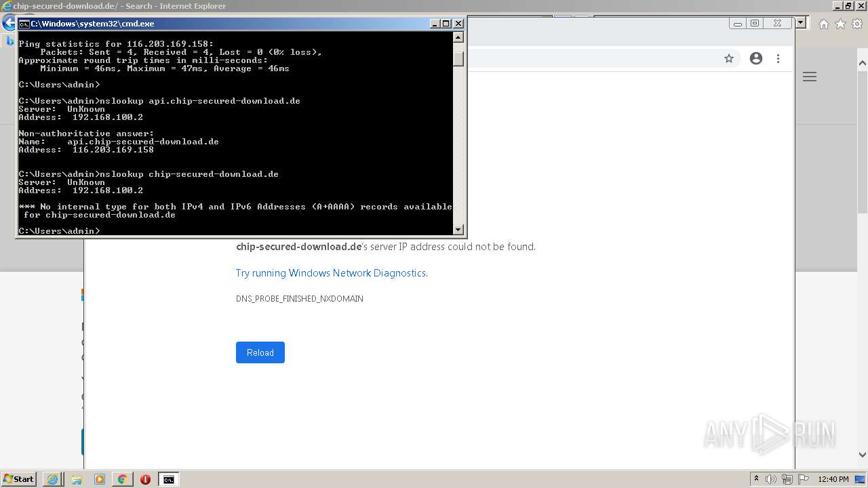
Task: Open Internet Explorer Tools gear
Action: pos(857,24)
